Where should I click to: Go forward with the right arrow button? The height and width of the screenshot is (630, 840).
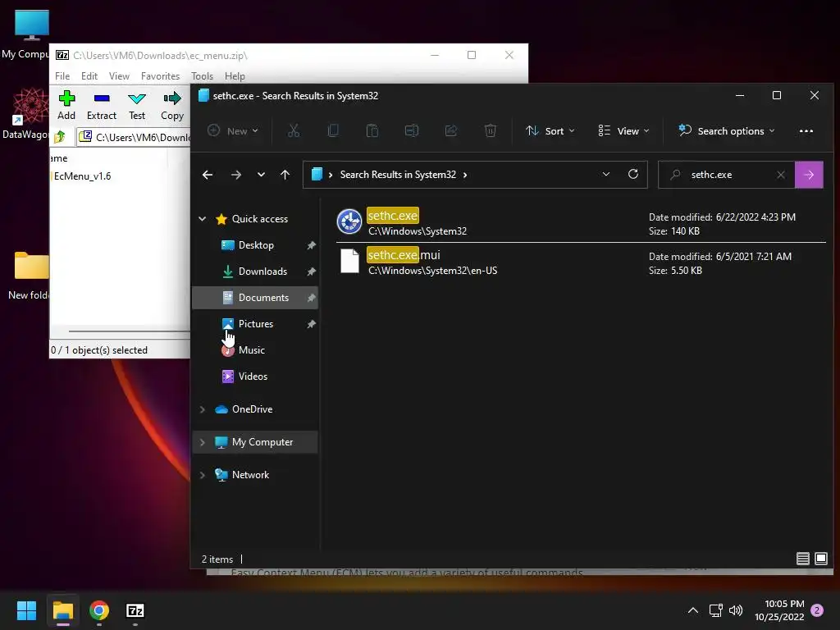click(x=235, y=175)
